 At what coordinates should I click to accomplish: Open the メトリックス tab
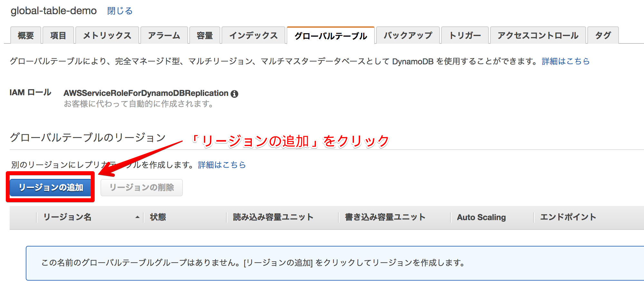point(107,35)
